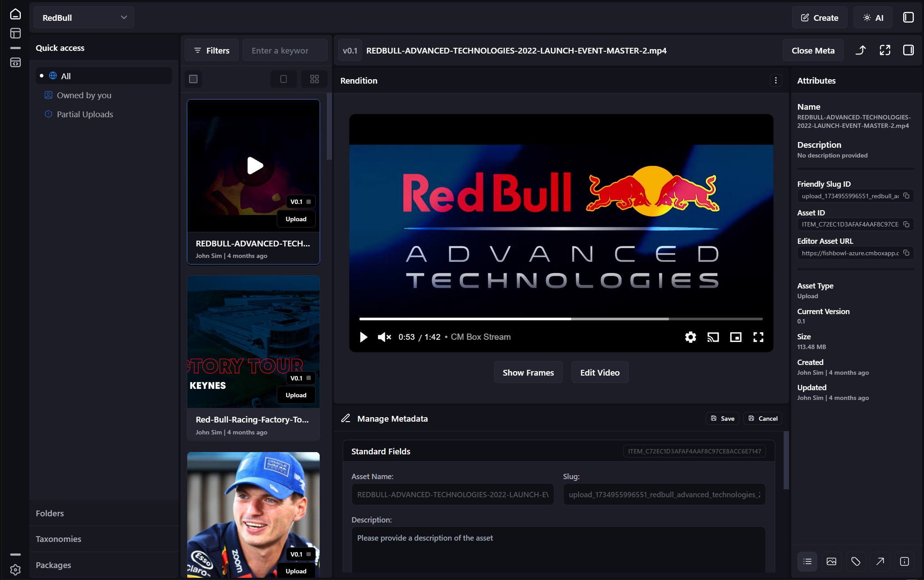Viewport: 924px width, 580px height.
Task: Click the keyword search field
Action: (285, 50)
